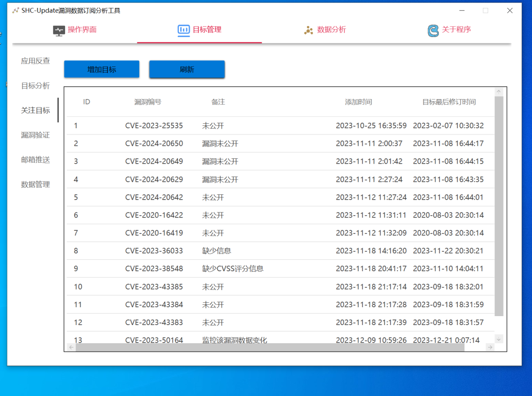This screenshot has height=396, width=532.
Task: Click the 备注 column header
Action: [x=218, y=102]
